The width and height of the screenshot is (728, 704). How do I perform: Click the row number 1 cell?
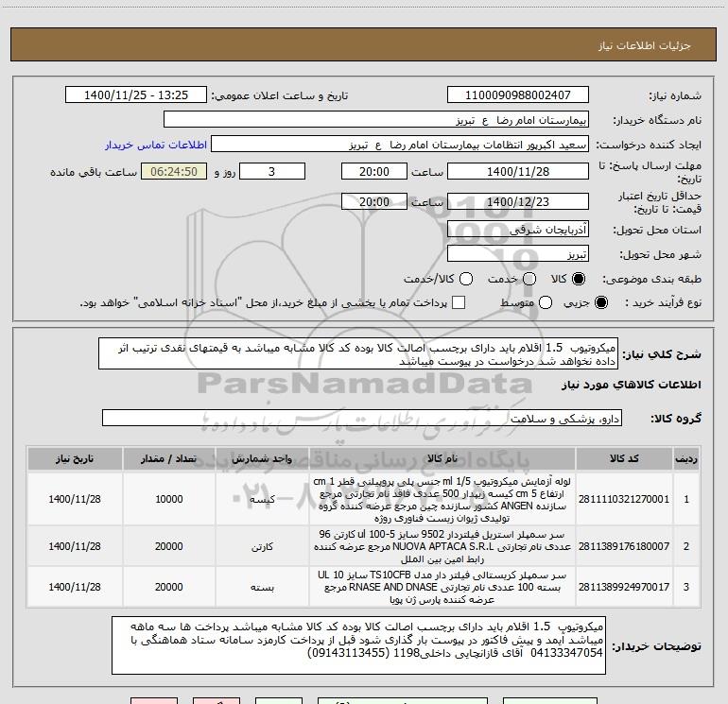686,499
